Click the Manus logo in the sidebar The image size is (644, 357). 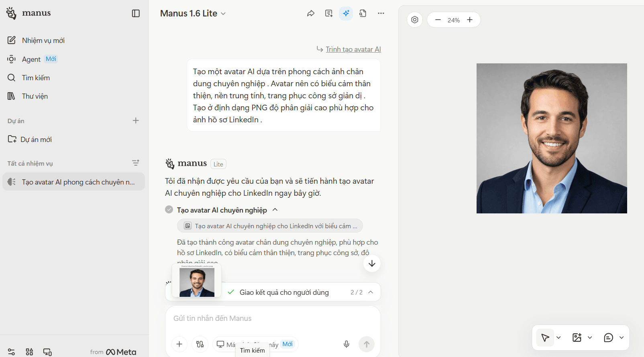click(x=29, y=13)
